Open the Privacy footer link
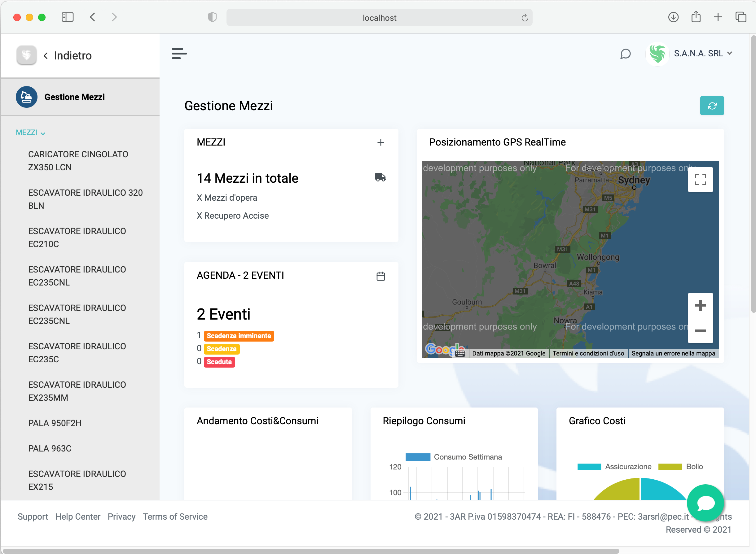756x554 pixels. pos(121,517)
